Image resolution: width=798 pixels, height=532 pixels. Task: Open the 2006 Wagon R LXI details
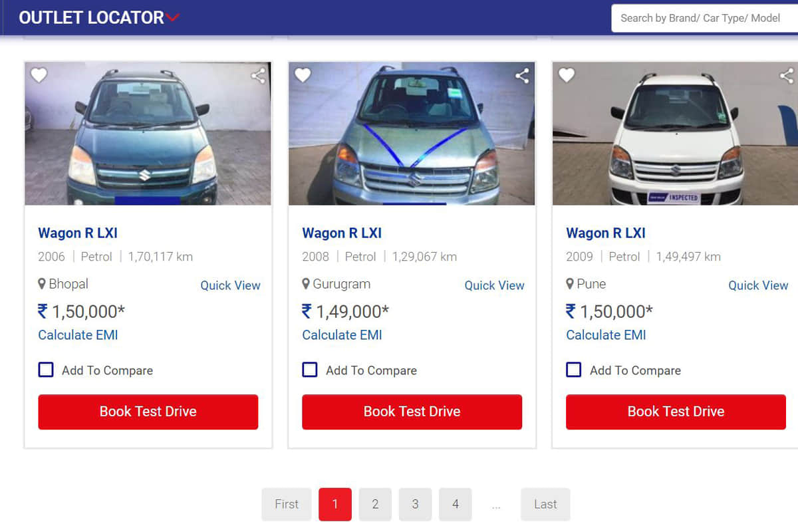click(x=77, y=233)
